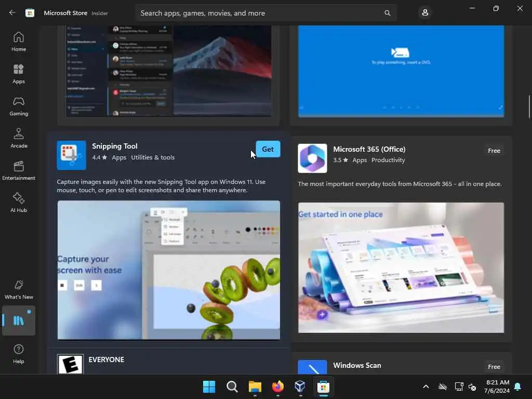Open Help in the sidebar

19,354
